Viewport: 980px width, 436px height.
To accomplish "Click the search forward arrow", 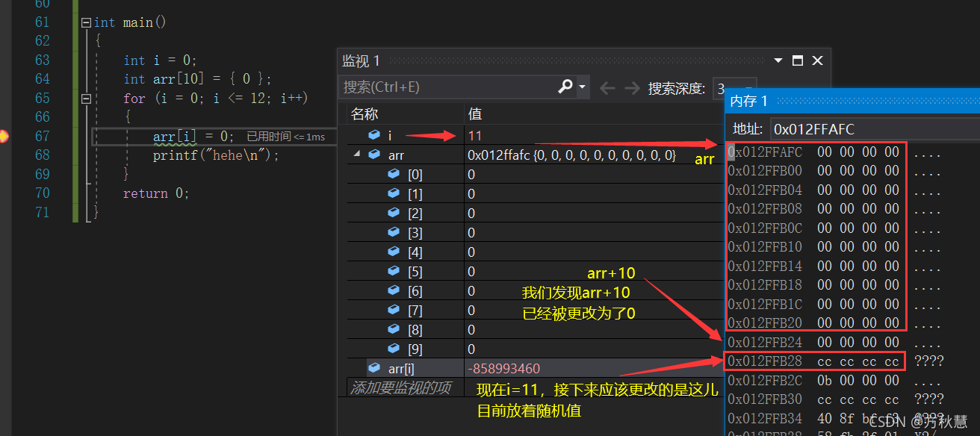I will click(x=632, y=88).
